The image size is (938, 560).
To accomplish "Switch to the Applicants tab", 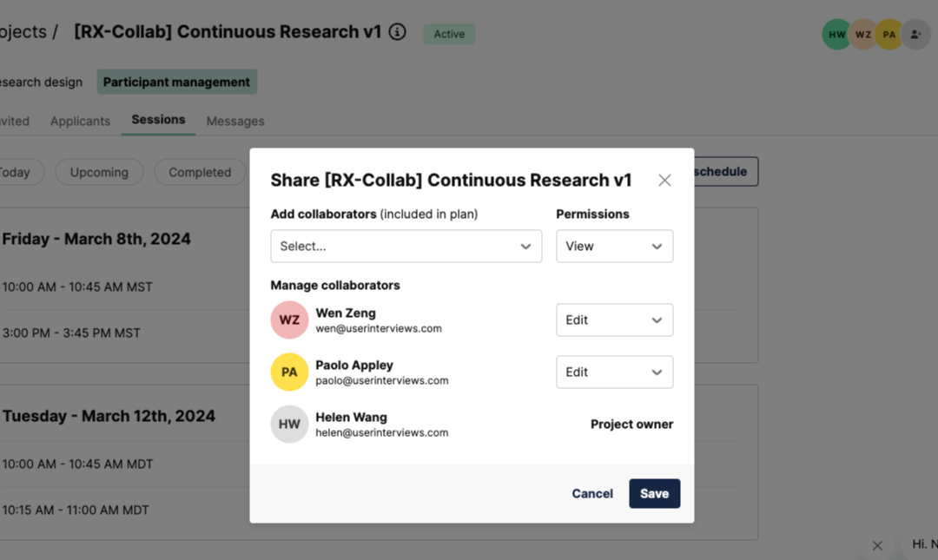I will pyautogui.click(x=80, y=121).
